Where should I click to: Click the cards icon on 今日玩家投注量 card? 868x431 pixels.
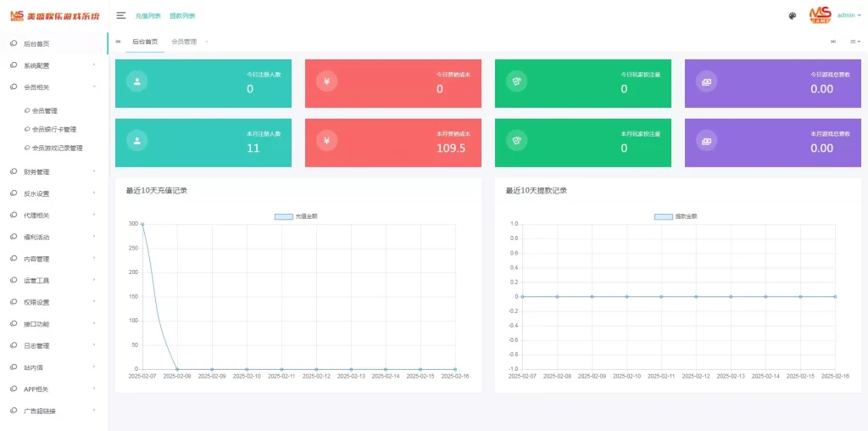(x=516, y=81)
